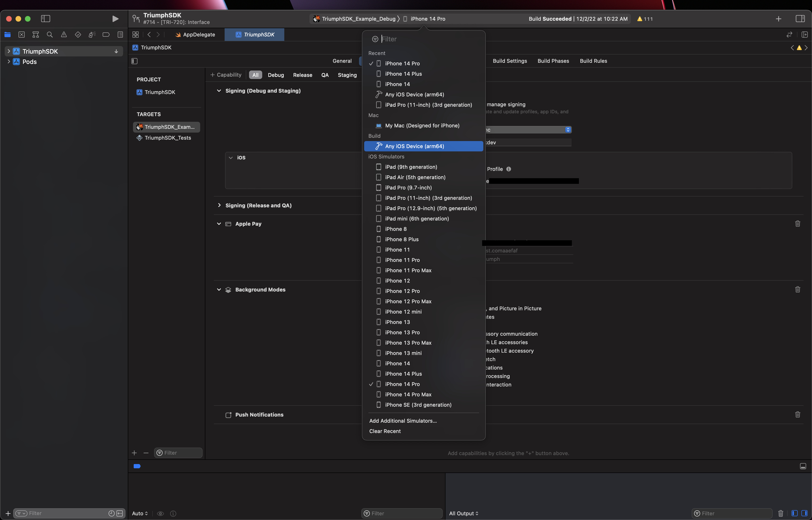Viewport: 812px width, 520px height.
Task: Delete the Push Notifications capability trash icon
Action: (798, 414)
